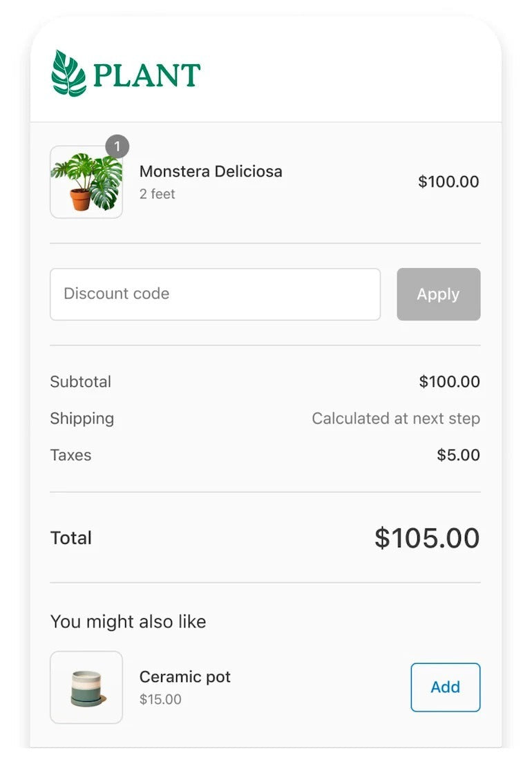
Task: Open the Monstera Deliciosa product thumbnail
Action: tap(86, 182)
